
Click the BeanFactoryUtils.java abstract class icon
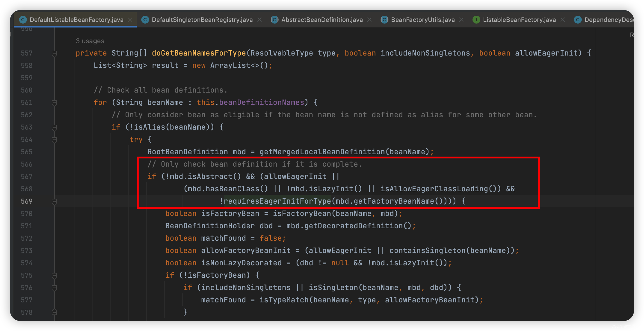tap(384, 20)
